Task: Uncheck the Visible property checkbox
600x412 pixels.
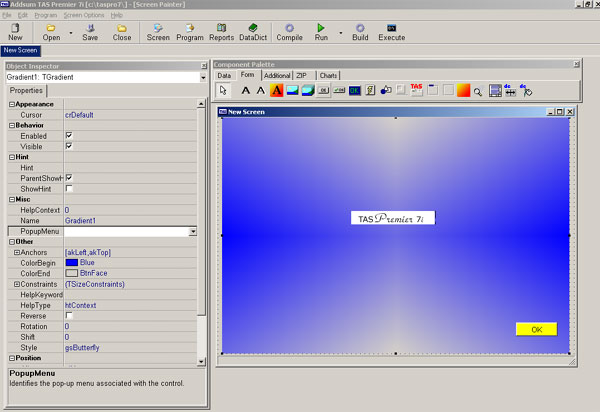Action: tap(69, 146)
